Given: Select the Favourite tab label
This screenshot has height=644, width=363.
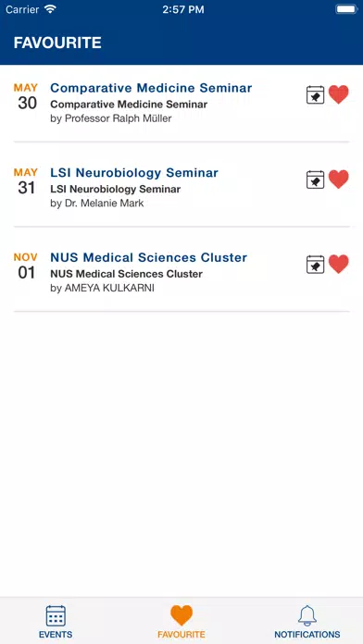Looking at the screenshot, I should (x=181, y=634).
